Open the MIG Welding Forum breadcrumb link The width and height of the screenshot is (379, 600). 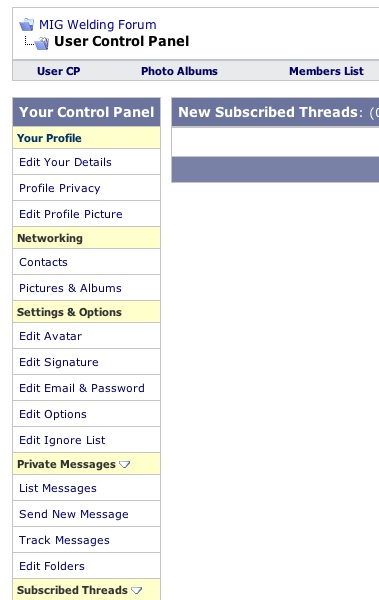pos(98,24)
